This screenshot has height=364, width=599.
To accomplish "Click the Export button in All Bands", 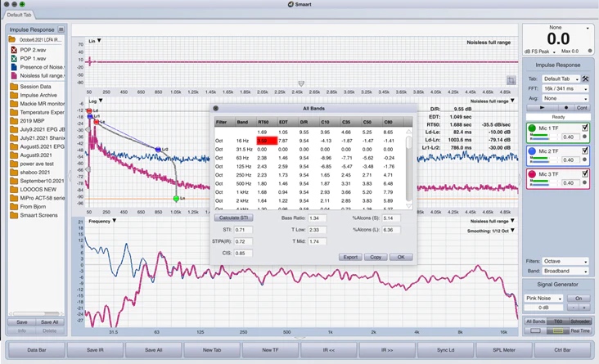I will tap(350, 257).
